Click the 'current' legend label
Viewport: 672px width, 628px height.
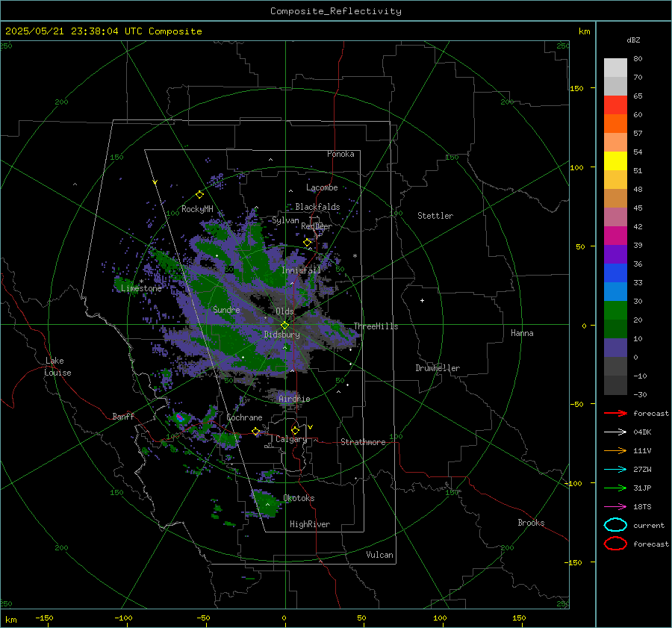click(649, 525)
